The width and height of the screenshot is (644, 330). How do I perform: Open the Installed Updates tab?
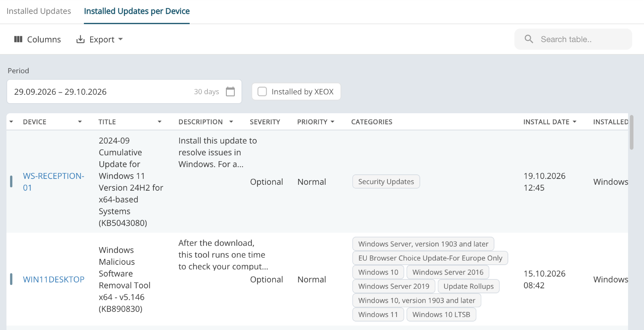(x=39, y=11)
